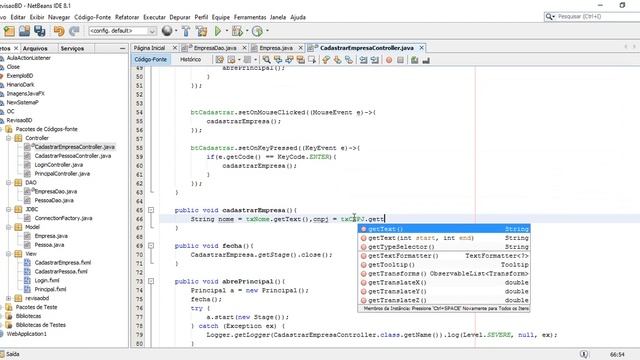The height and width of the screenshot is (360, 640).
Task: Switch to Empresa.java editor tab
Action: tap(276, 48)
